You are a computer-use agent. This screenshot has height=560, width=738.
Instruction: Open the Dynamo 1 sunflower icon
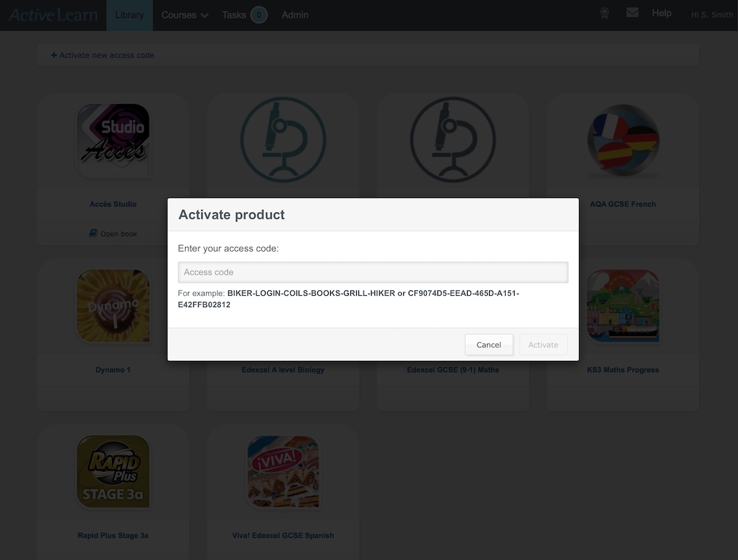[113, 306]
